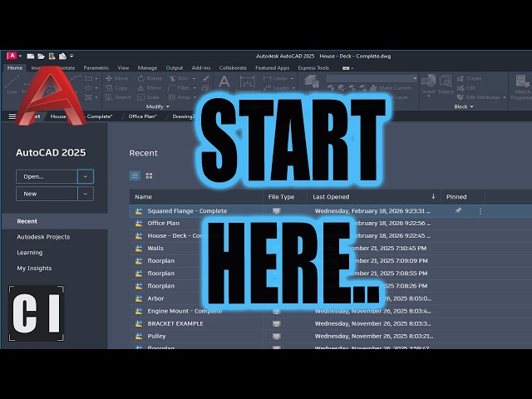This screenshot has width=532, height=399.
Task: Click the Open... button on Start page
Action: click(47, 176)
